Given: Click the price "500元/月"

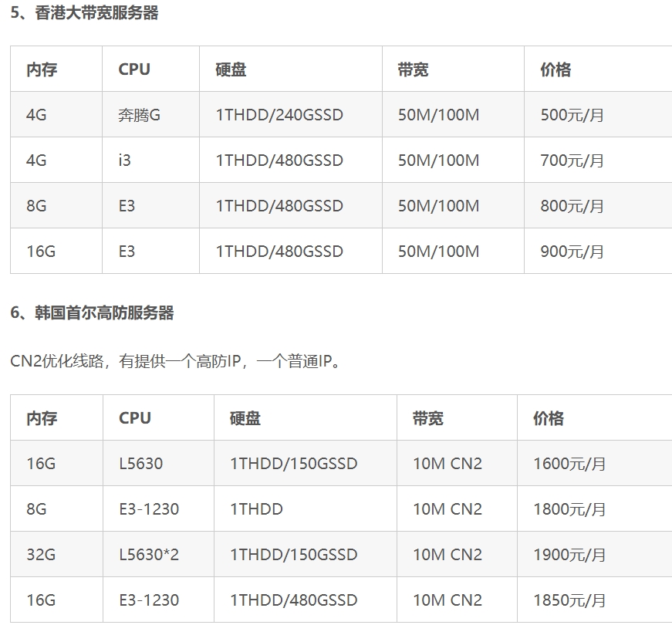Looking at the screenshot, I should click(x=572, y=115).
